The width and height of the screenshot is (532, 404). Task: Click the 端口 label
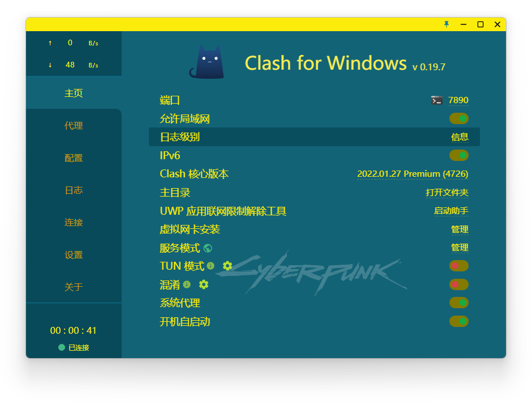170,100
